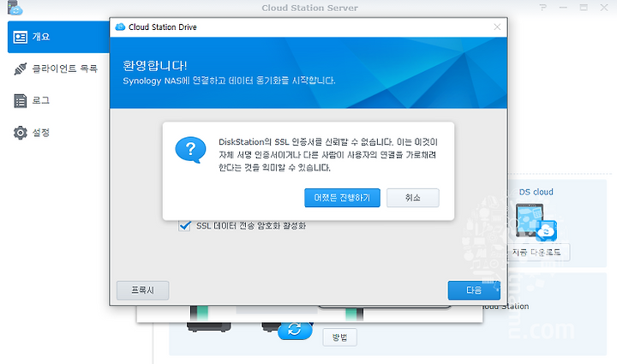Click the 프록시 proxy button
Screen dimensions: 617x364
(143, 290)
